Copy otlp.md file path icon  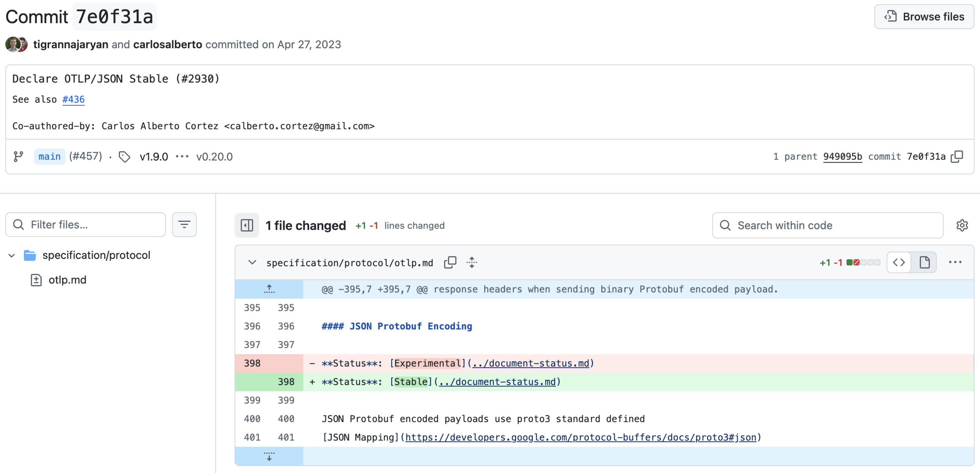click(450, 262)
